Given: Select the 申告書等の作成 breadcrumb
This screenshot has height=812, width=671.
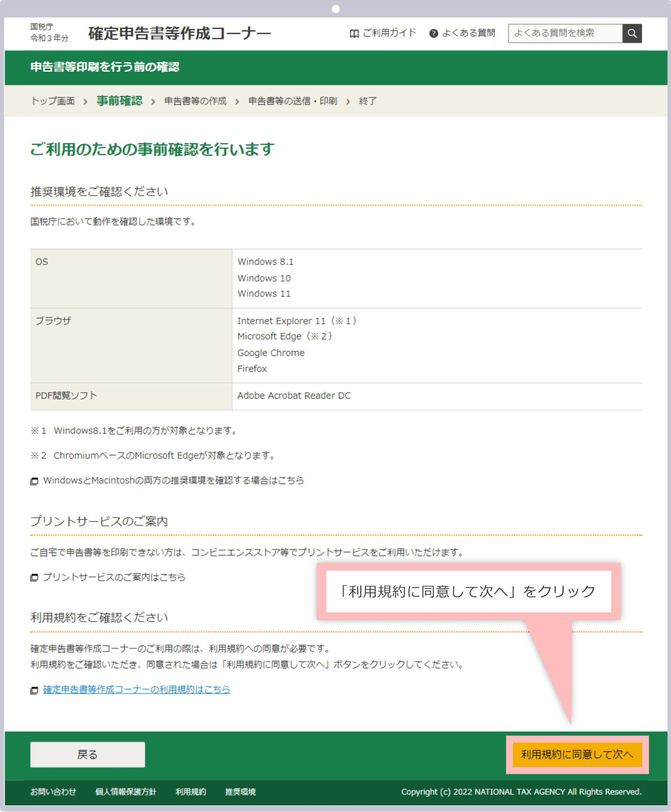Looking at the screenshot, I should [x=195, y=101].
